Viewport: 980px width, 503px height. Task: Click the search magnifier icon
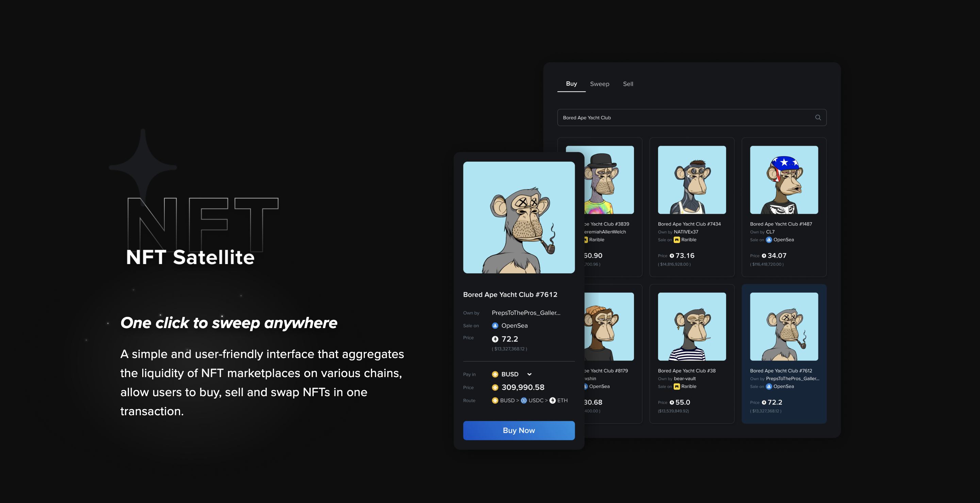pyautogui.click(x=818, y=117)
